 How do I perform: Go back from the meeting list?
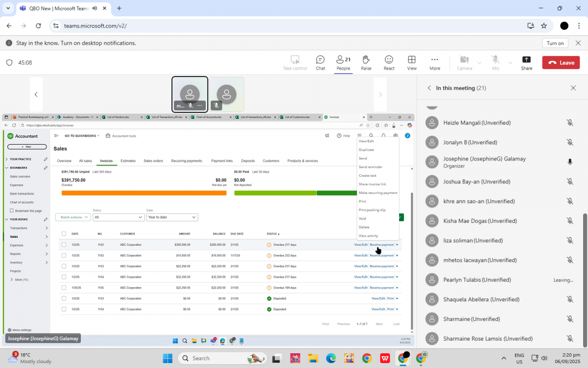coord(429,88)
